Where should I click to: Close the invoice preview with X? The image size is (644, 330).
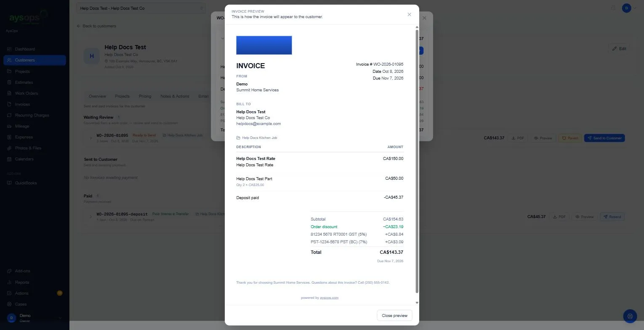point(409,15)
